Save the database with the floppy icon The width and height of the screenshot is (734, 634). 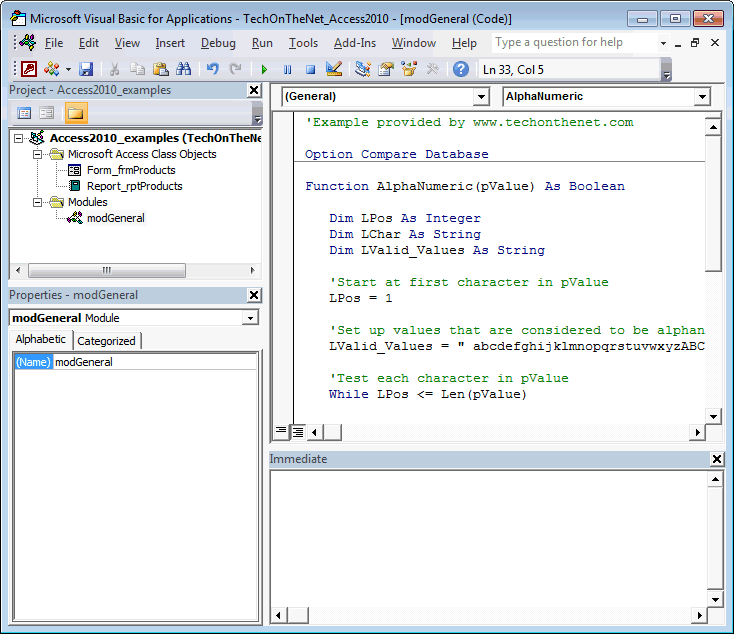[86, 69]
